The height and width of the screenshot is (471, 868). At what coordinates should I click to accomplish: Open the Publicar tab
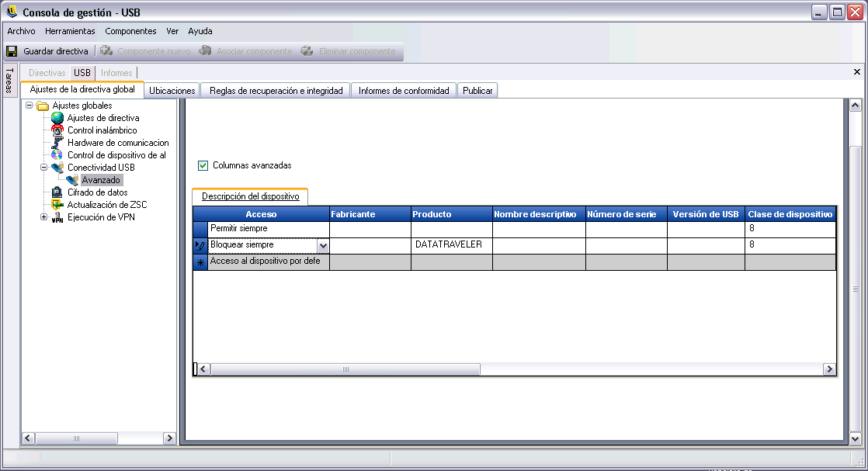click(x=477, y=91)
